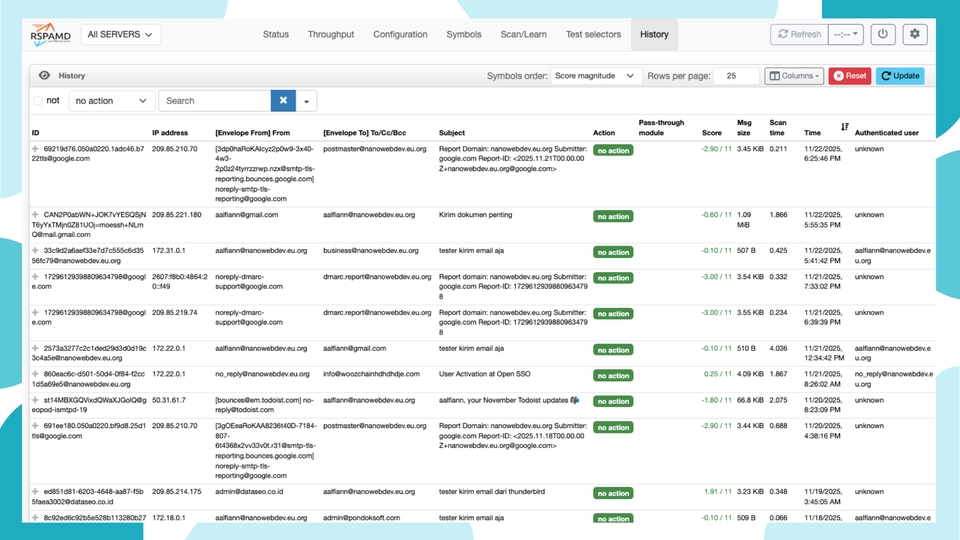
Task: Enable the 'not' filter checkbox
Action: click(38, 101)
